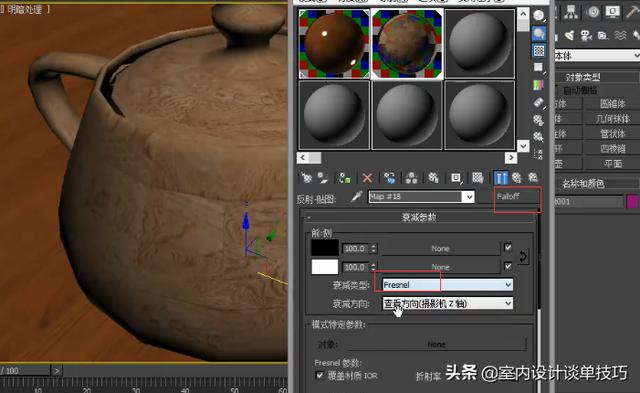
Task: Click the Make Unique icon
Action: tap(411, 178)
